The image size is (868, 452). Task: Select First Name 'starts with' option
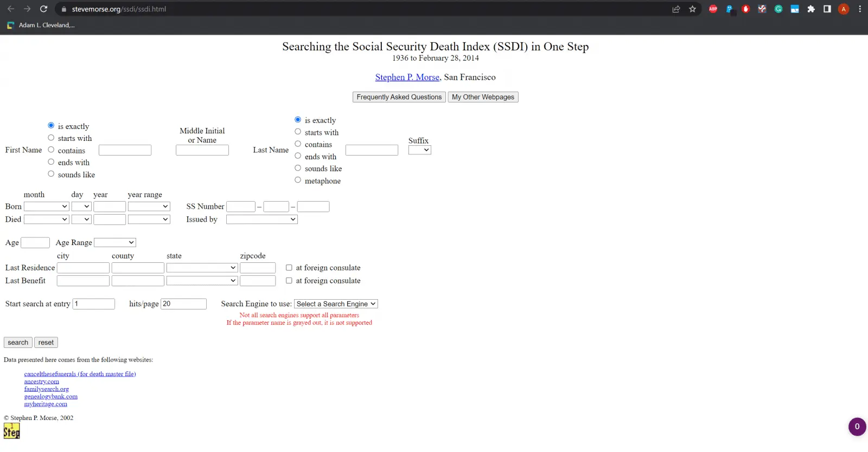click(51, 138)
